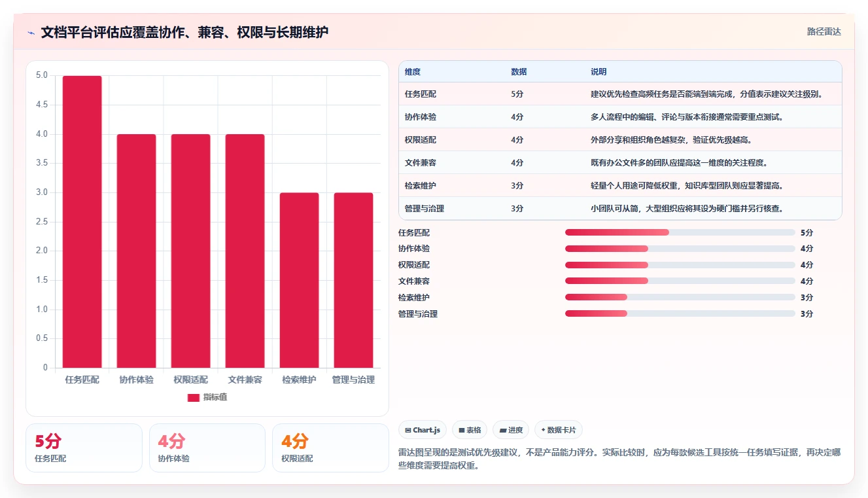Click the 任务匹配 progress bar
This screenshot has height=498, width=868.
pos(680,232)
